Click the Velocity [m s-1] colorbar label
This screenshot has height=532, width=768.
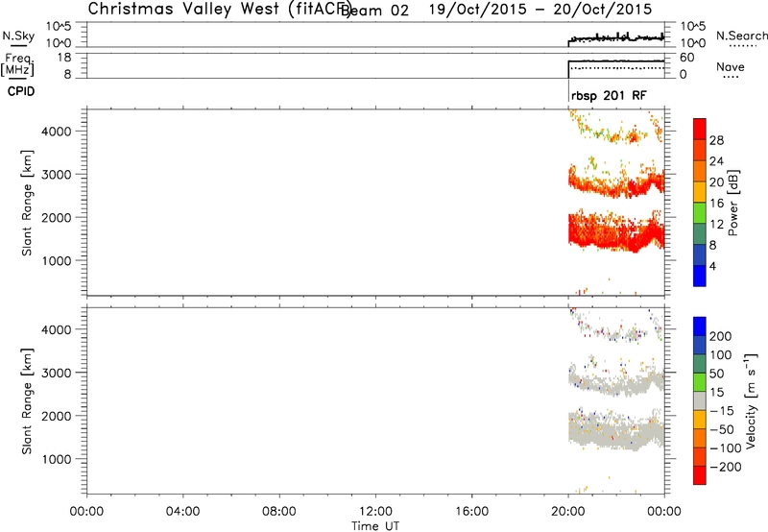pos(750,400)
